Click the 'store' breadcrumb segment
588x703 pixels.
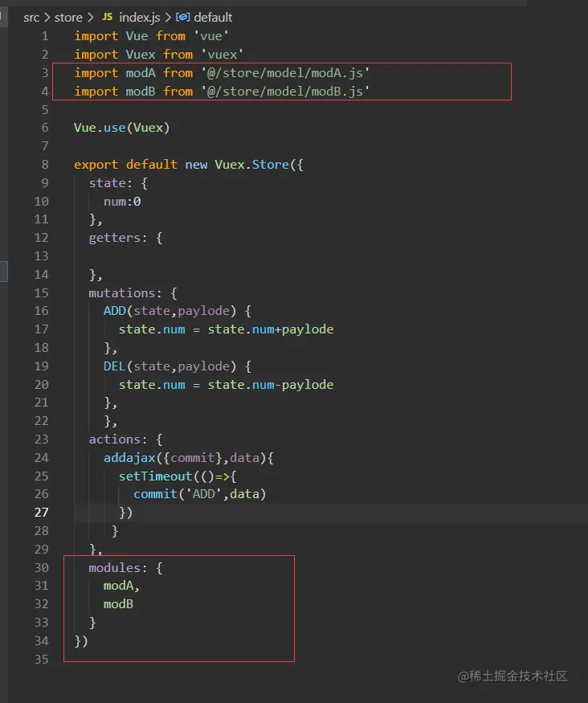[x=68, y=18]
